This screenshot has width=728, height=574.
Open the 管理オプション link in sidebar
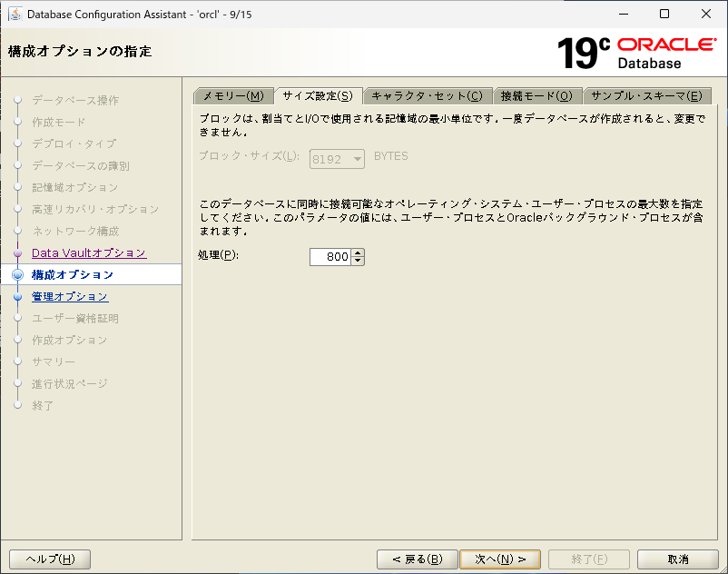pyautogui.click(x=68, y=296)
